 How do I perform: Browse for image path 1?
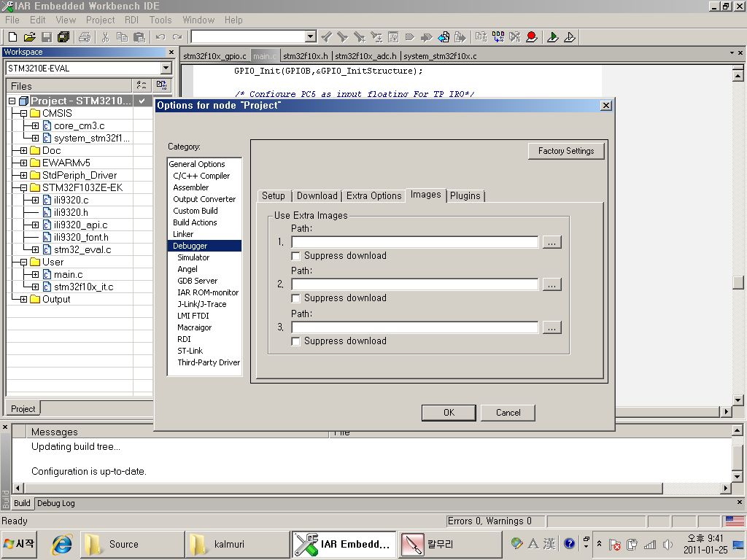[x=551, y=242]
